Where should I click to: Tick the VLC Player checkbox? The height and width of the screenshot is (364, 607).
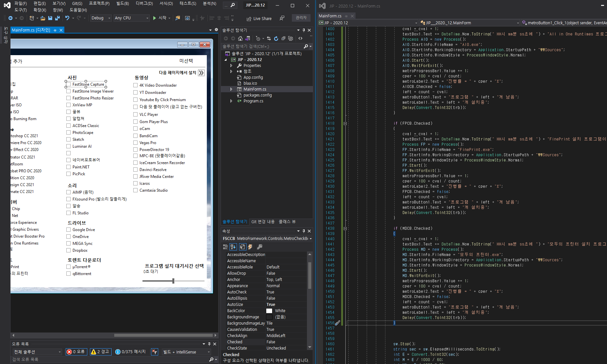pyautogui.click(x=135, y=115)
